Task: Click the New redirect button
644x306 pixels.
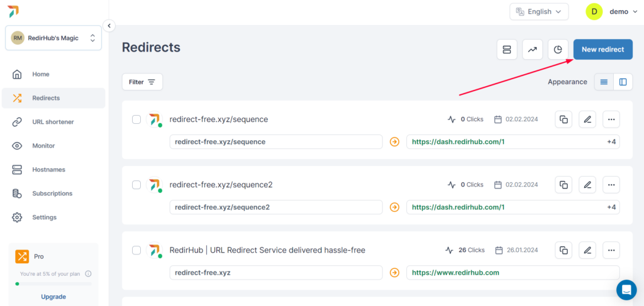Action: [x=602, y=50]
